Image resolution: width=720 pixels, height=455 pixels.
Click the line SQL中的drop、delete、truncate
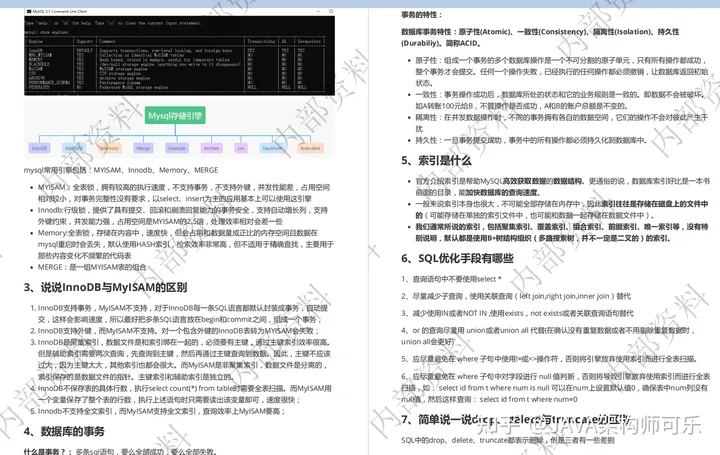[508, 440]
